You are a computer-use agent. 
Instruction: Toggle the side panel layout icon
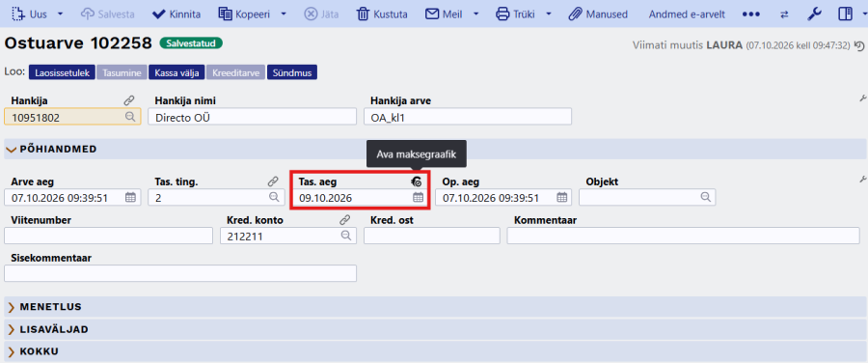point(845,14)
